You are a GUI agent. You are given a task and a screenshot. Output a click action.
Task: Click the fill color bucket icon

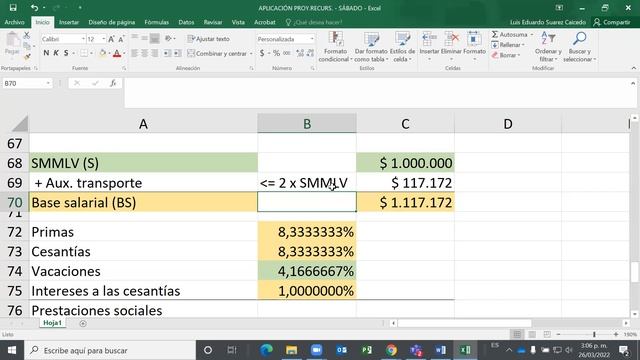click(102, 53)
